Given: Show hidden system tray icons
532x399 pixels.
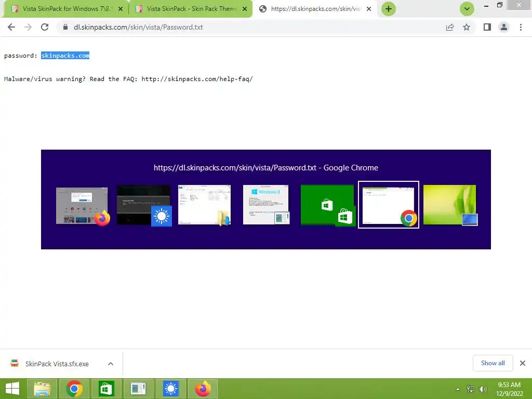Looking at the screenshot, I should click(458, 389).
